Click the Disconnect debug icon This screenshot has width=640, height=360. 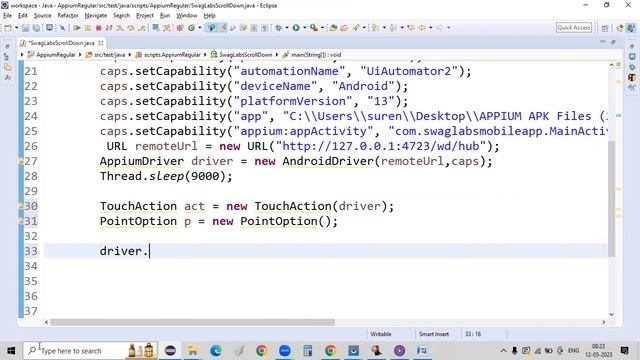109,28
